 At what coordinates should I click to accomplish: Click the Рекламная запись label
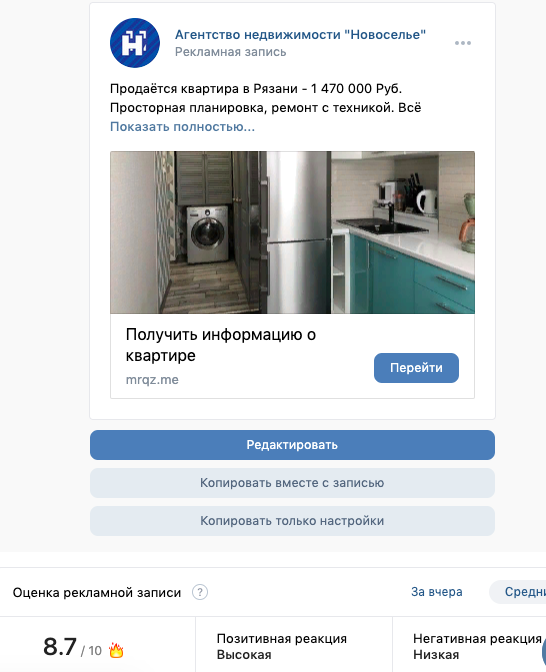(231, 52)
